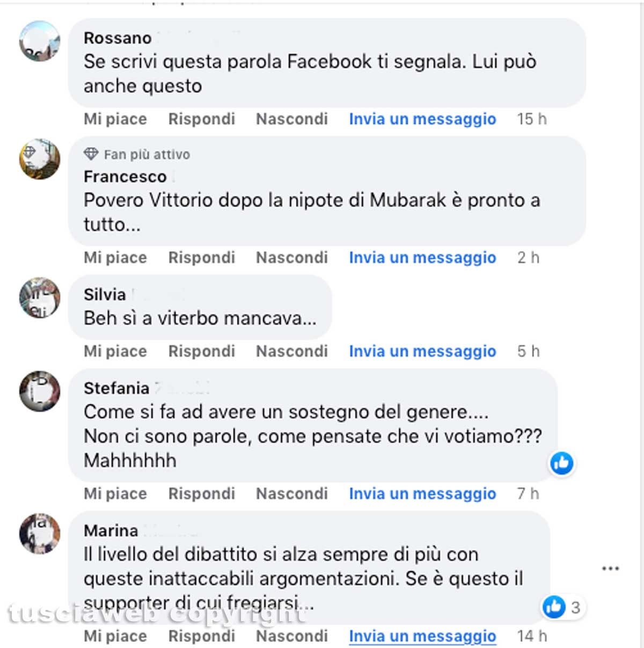Send a message to Stefania
Image resolution: width=644 pixels, height=648 pixels.
(422, 494)
